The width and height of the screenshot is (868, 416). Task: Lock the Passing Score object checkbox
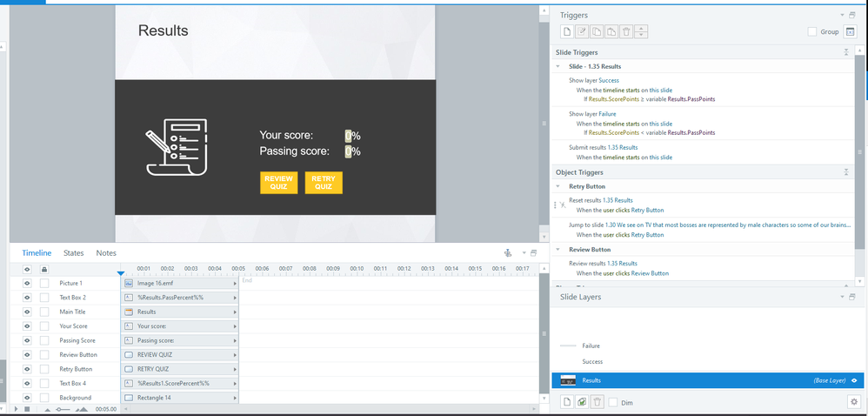(44, 340)
